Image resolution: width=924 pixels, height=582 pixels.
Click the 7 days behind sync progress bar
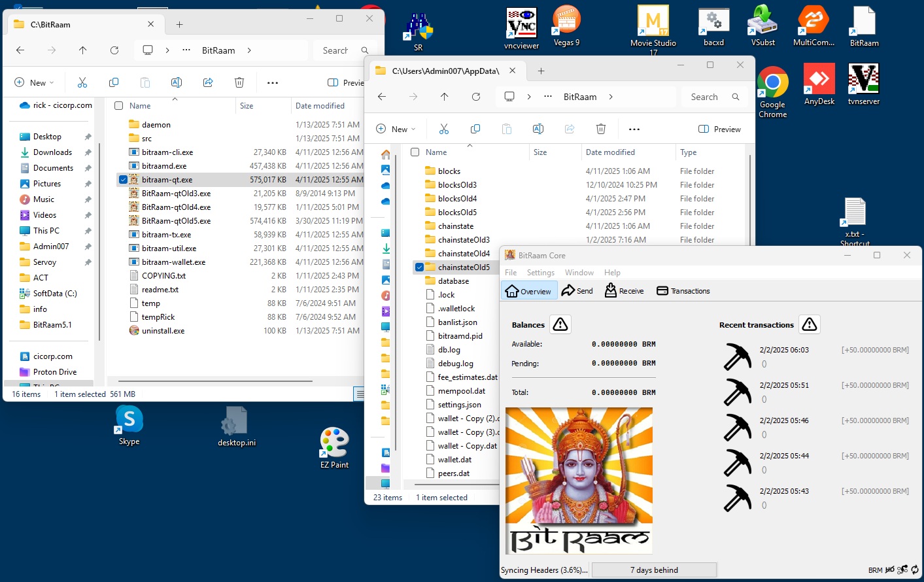pos(654,570)
